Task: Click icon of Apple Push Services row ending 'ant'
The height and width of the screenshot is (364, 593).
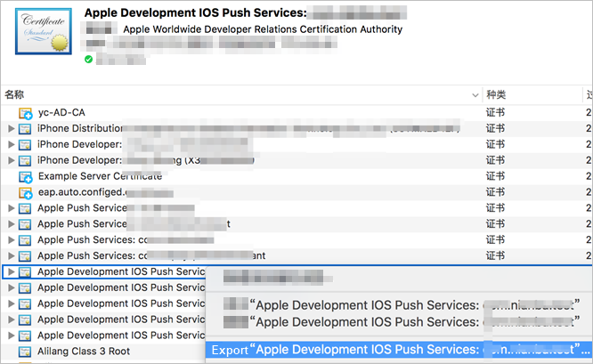Action: click(x=25, y=256)
